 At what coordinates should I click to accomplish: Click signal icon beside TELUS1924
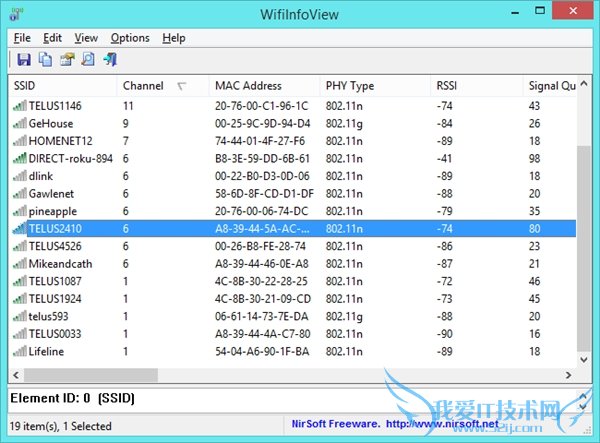pyautogui.click(x=20, y=299)
